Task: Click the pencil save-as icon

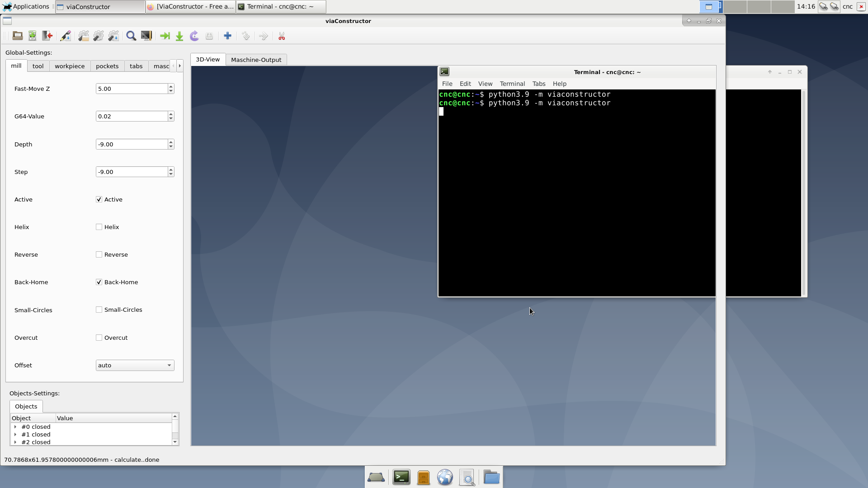Action: (66, 36)
